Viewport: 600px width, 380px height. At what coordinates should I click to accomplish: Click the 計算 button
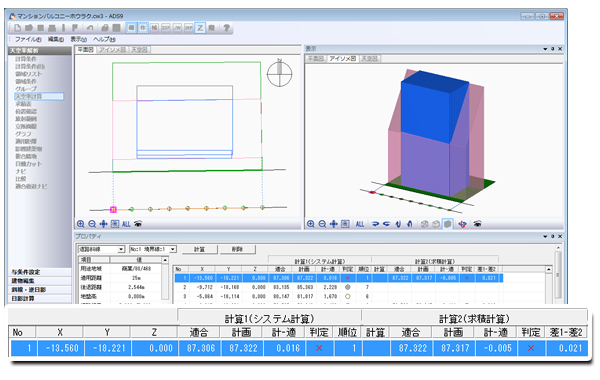point(199,250)
